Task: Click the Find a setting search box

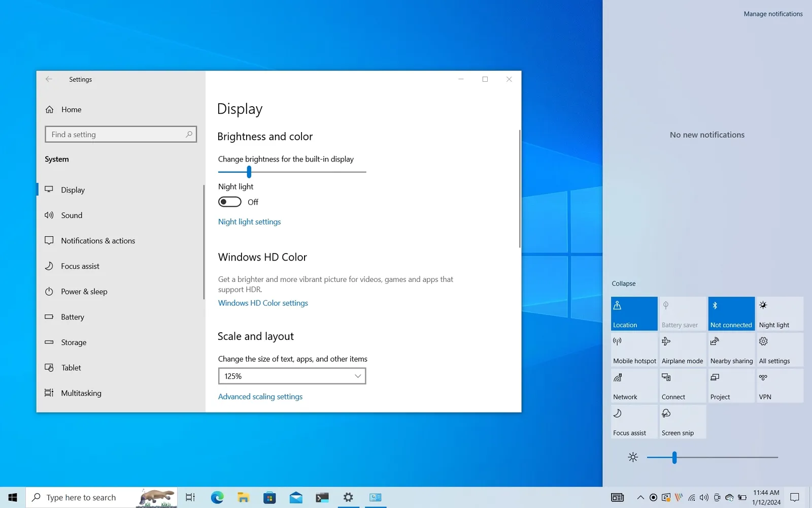Action: click(121, 134)
